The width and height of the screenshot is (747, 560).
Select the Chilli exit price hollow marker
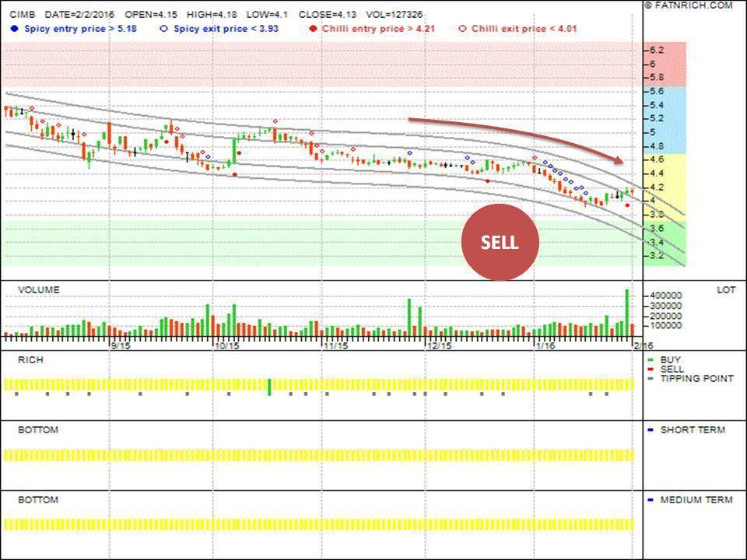tap(462, 28)
